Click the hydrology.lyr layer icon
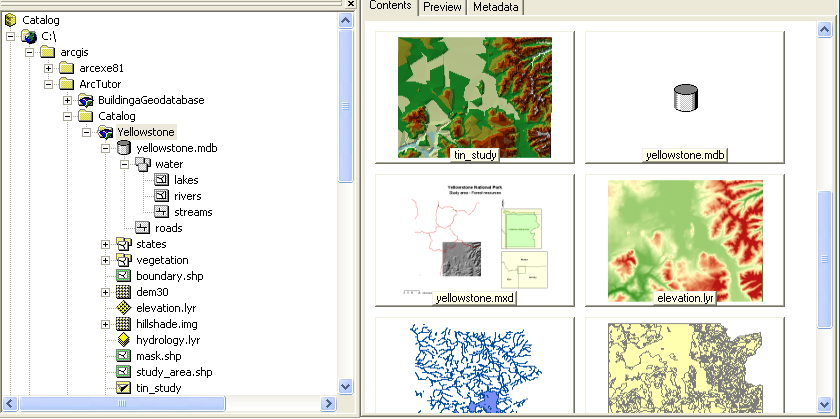840x419 pixels. pyautogui.click(x=124, y=340)
